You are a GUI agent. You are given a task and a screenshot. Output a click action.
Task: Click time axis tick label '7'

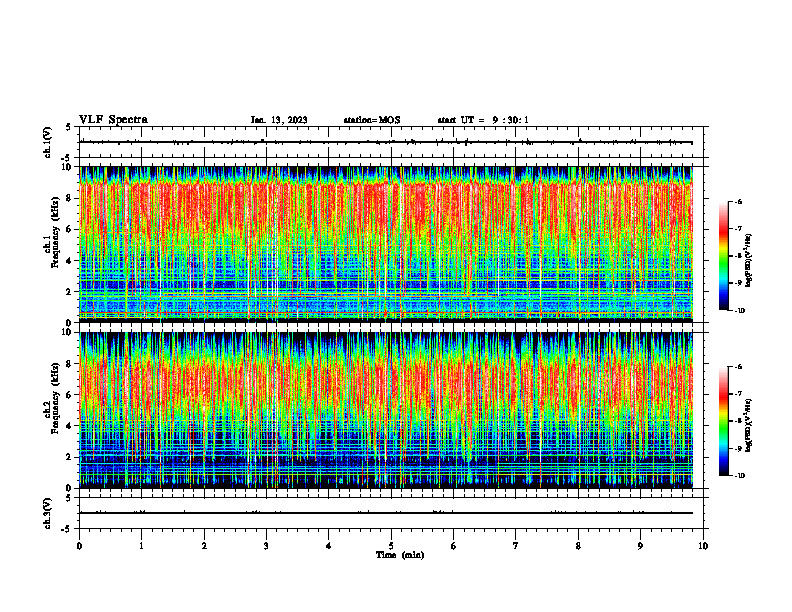[516, 546]
